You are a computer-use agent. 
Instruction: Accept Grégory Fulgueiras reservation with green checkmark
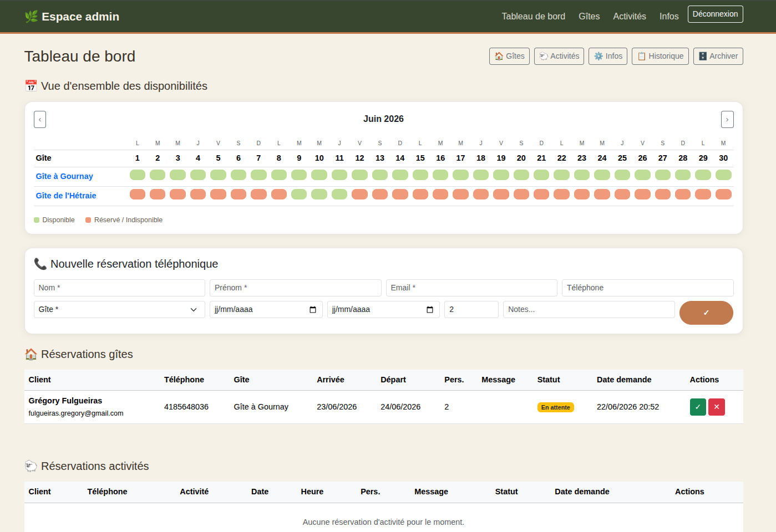pyautogui.click(x=698, y=407)
